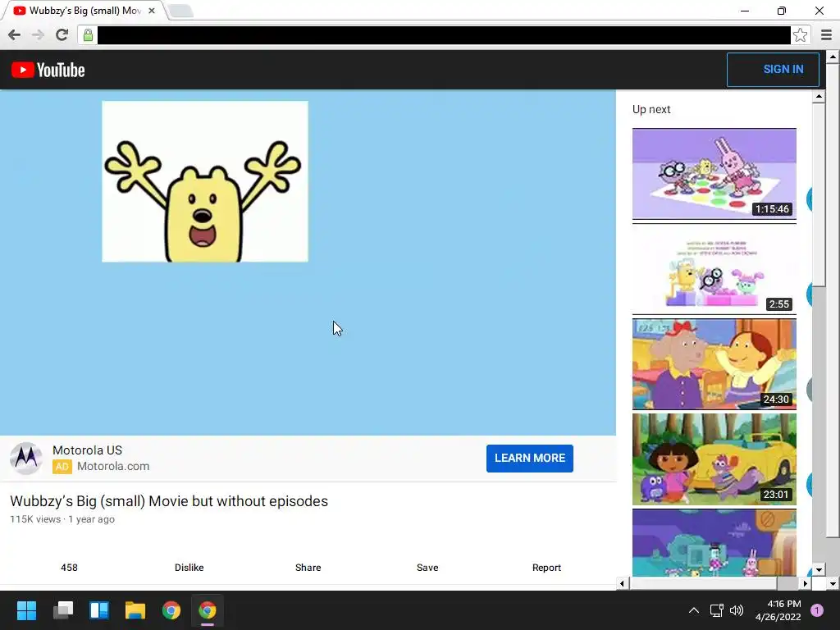Click sidebar scrollbar down arrow
The height and width of the screenshot is (630, 840).
pos(818,569)
